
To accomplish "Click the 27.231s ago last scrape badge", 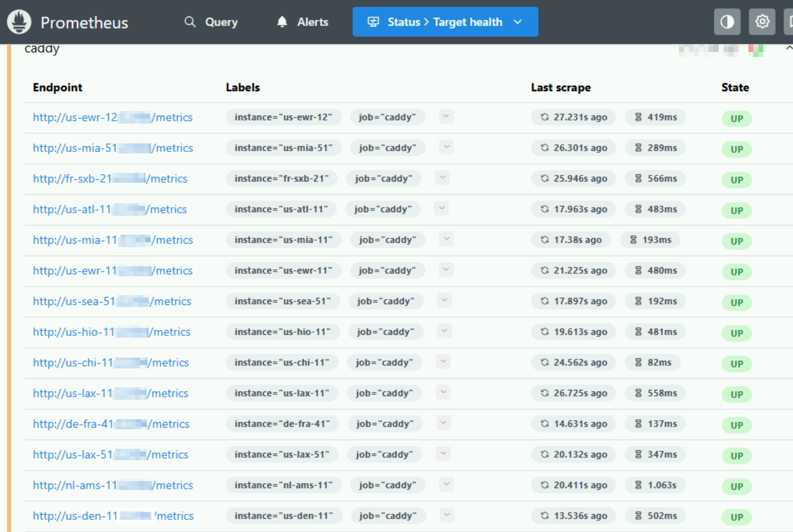I will [574, 117].
